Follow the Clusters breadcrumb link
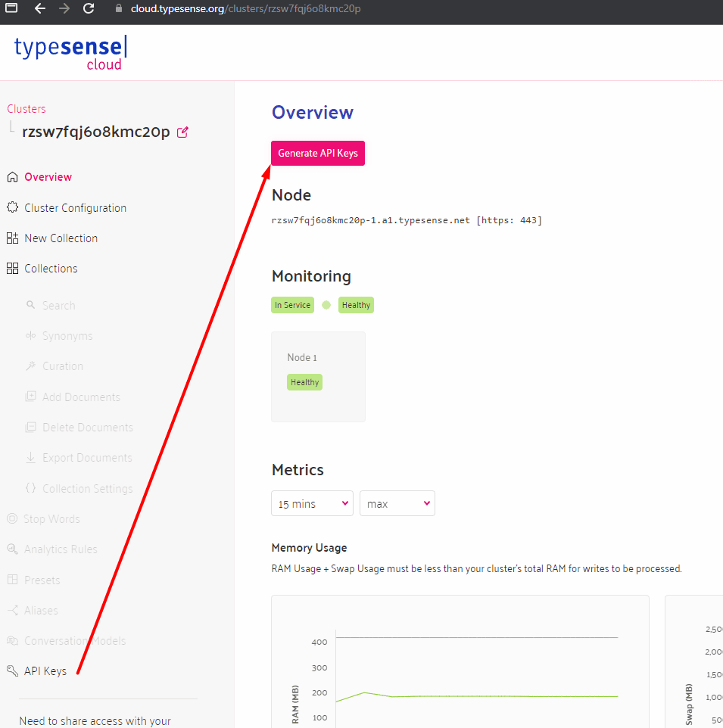Screen dimensions: 723x728 click(26, 109)
